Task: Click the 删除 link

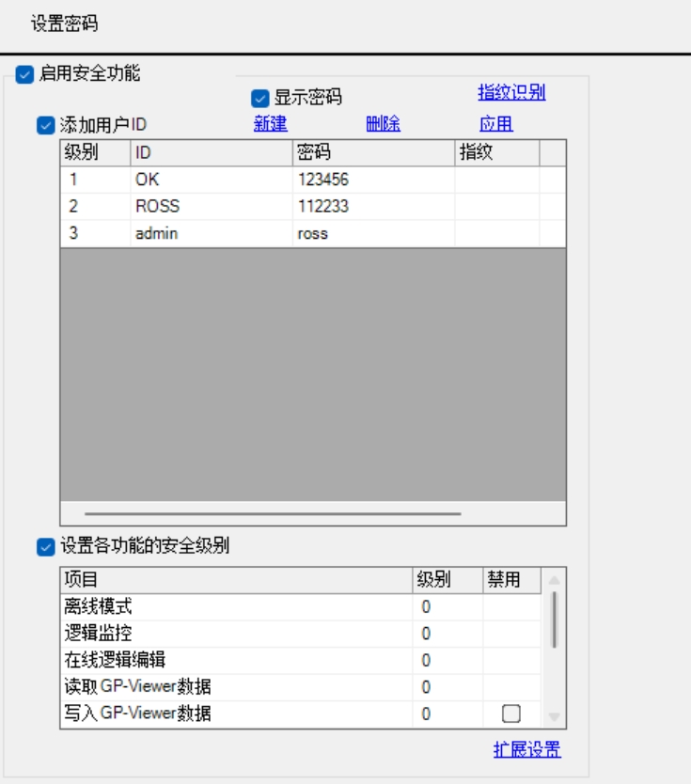Action: pos(383,124)
